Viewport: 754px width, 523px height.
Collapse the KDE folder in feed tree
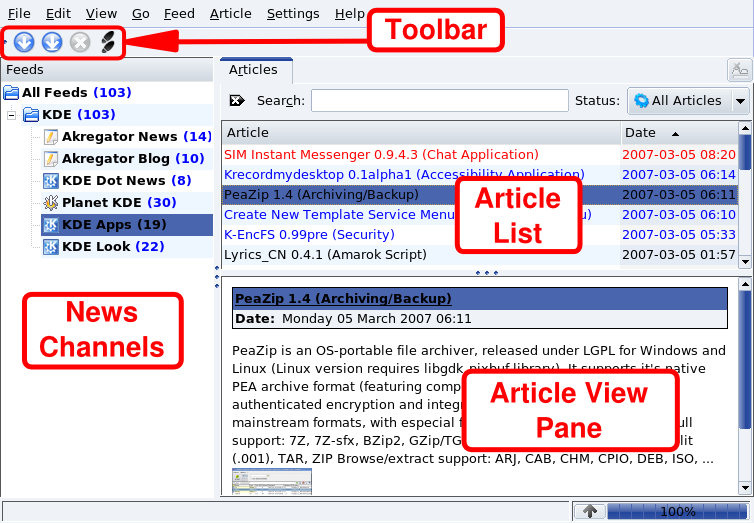[x=11, y=115]
